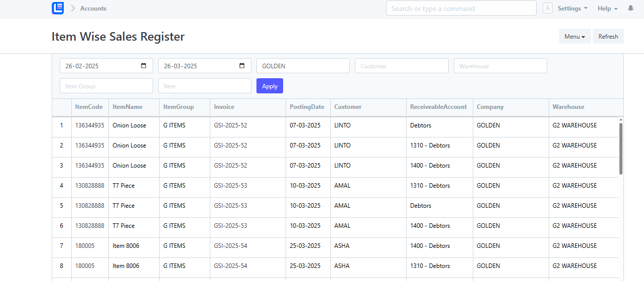Select the Invoice column header

(x=224, y=107)
